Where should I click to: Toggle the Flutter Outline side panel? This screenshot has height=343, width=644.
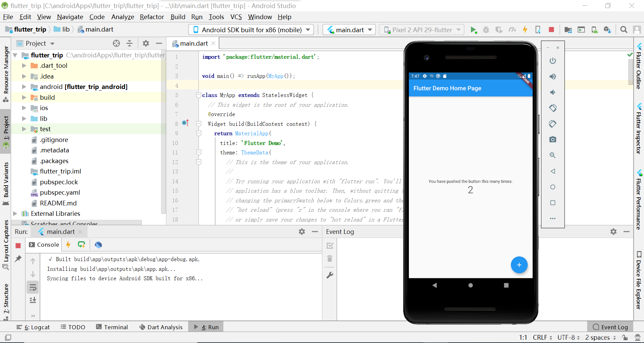pyautogui.click(x=639, y=66)
